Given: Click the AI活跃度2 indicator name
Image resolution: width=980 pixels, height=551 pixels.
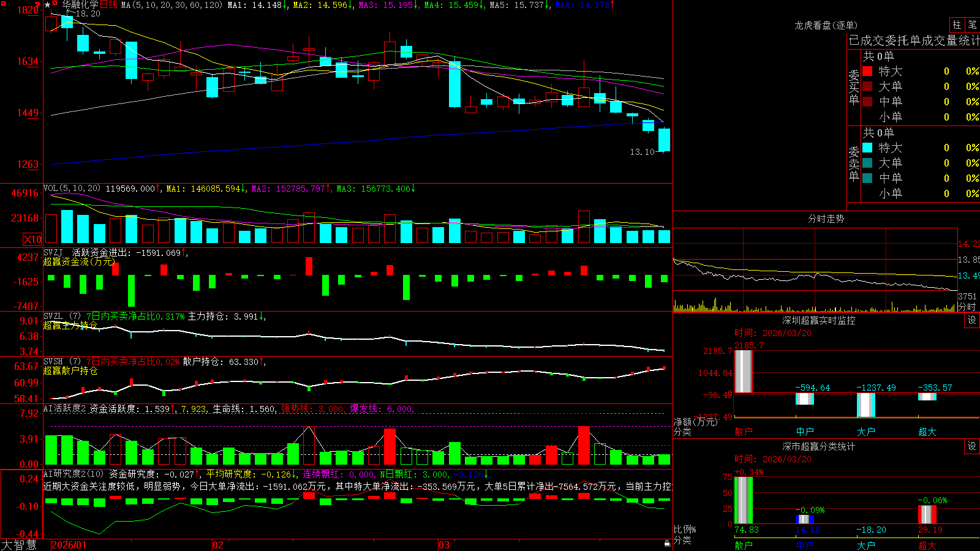Looking at the screenshot, I should tap(64, 408).
